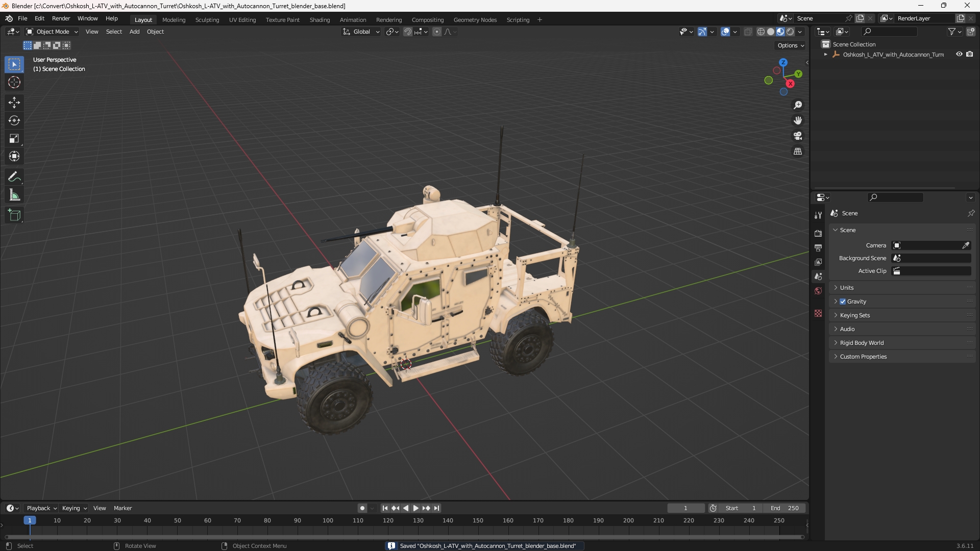The height and width of the screenshot is (551, 980).
Task: Open the Tool properties tab
Action: [x=818, y=215]
